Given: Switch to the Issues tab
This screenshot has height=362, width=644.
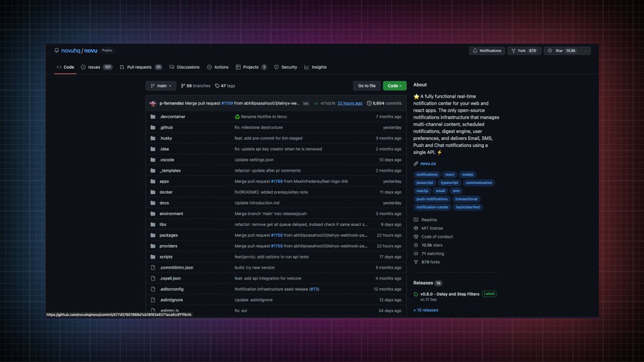Looking at the screenshot, I should (x=95, y=67).
